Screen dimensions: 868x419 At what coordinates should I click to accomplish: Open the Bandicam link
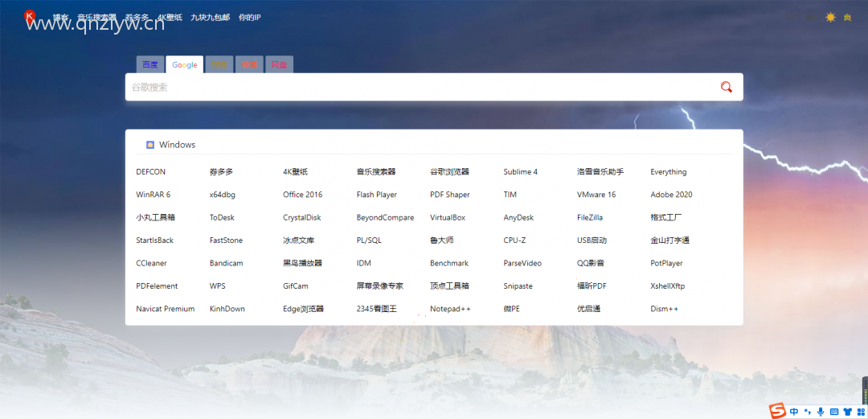click(226, 263)
